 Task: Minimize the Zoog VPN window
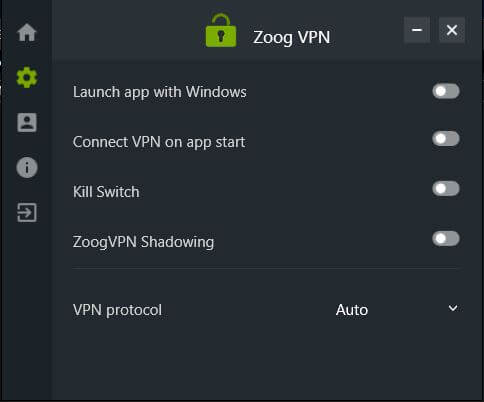coord(417,30)
